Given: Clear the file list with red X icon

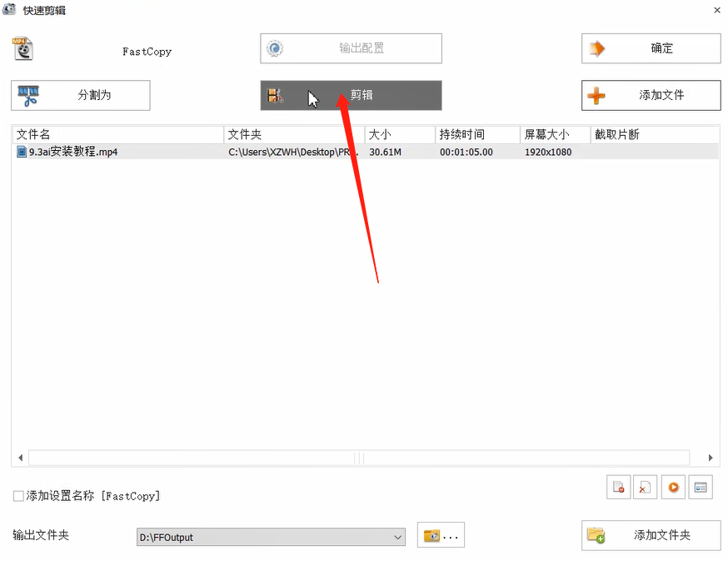Looking at the screenshot, I should pos(645,487).
